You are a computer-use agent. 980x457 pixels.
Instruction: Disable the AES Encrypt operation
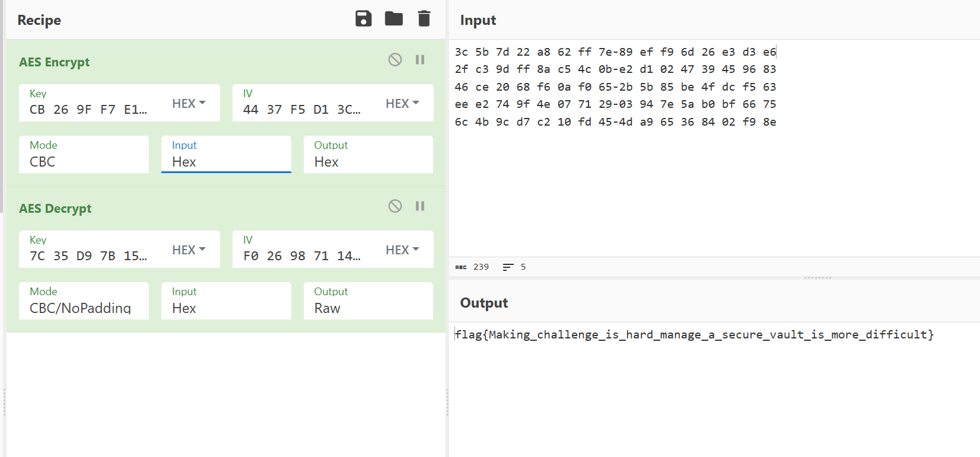click(395, 59)
